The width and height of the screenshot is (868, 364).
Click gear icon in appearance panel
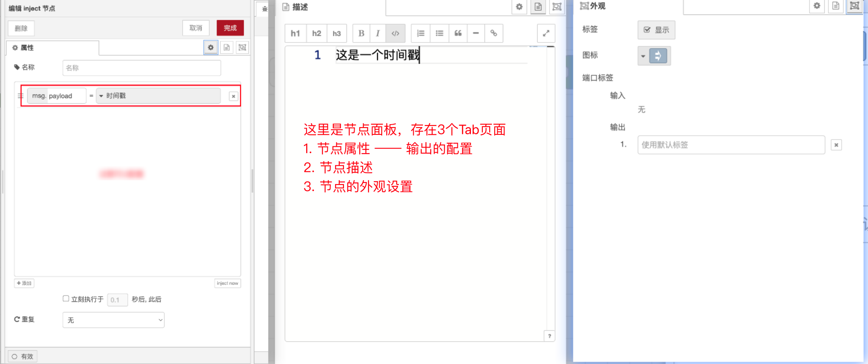pos(817,6)
